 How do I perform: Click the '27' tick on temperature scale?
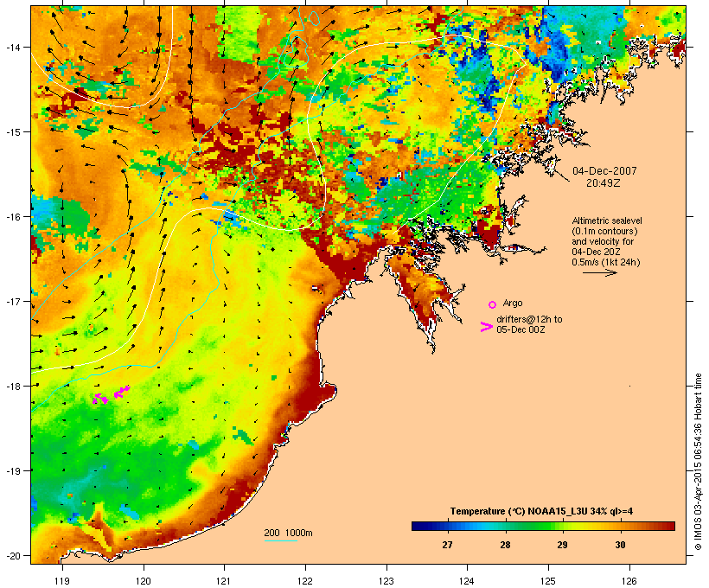pyautogui.click(x=447, y=545)
